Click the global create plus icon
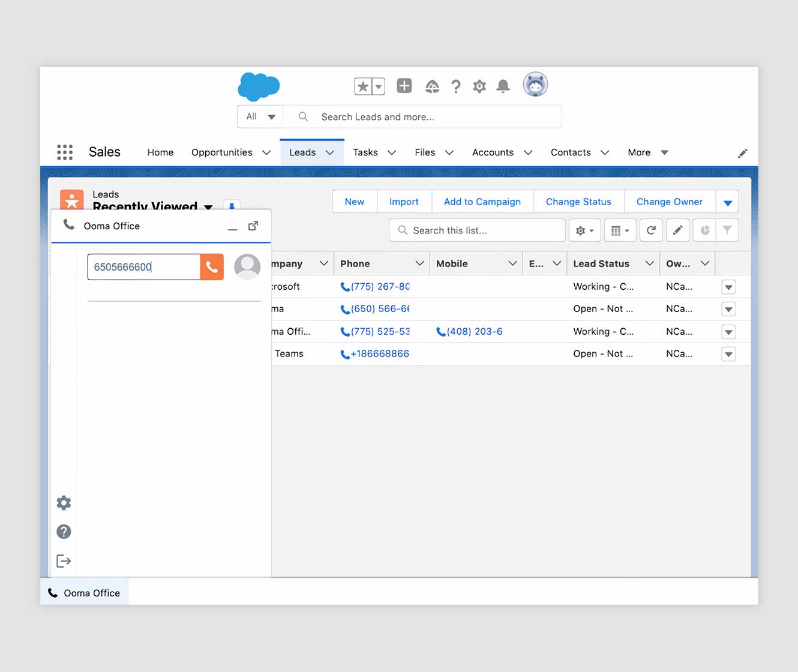Viewport: 798px width, 672px height. tap(404, 86)
